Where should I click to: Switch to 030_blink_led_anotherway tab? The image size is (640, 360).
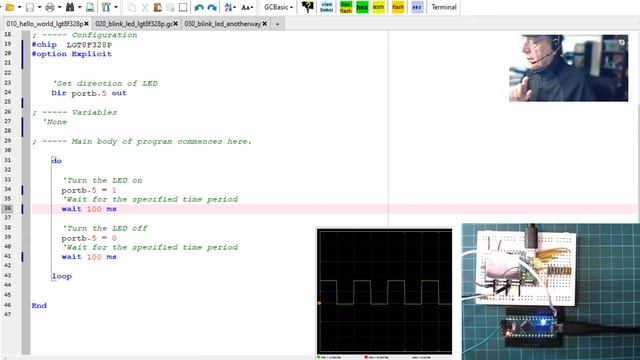222,24
